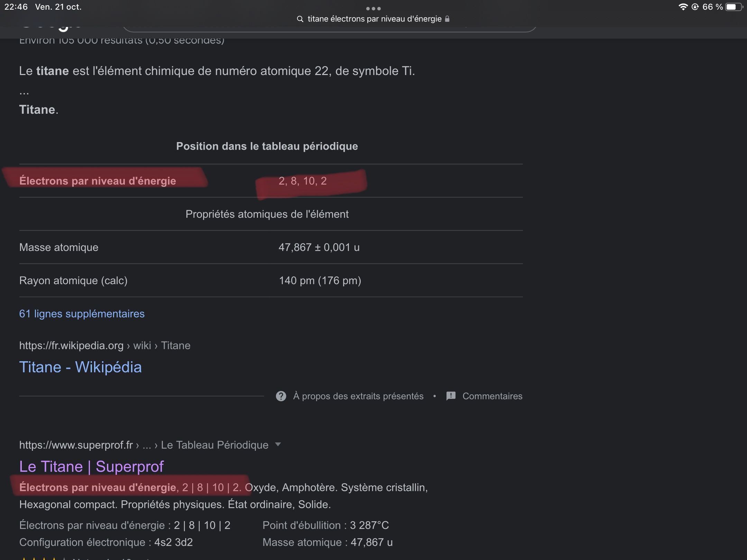Screen dimensions: 747x560
Task: Click the Masse atomique table row label
Action: point(59,248)
